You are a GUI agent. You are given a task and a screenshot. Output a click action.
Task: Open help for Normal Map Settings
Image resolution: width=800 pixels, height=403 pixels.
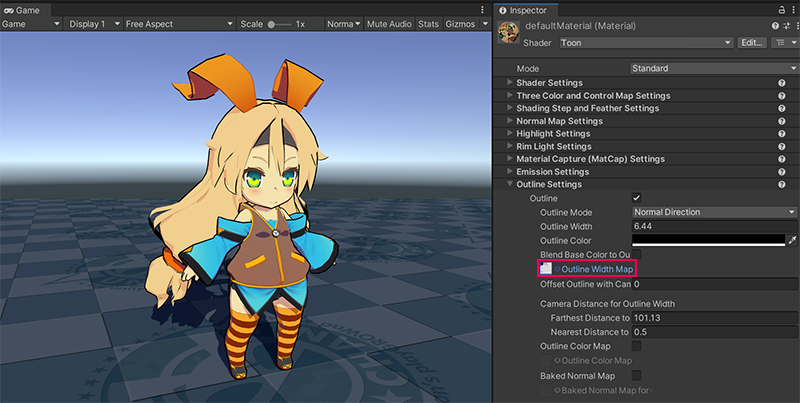pyautogui.click(x=782, y=121)
